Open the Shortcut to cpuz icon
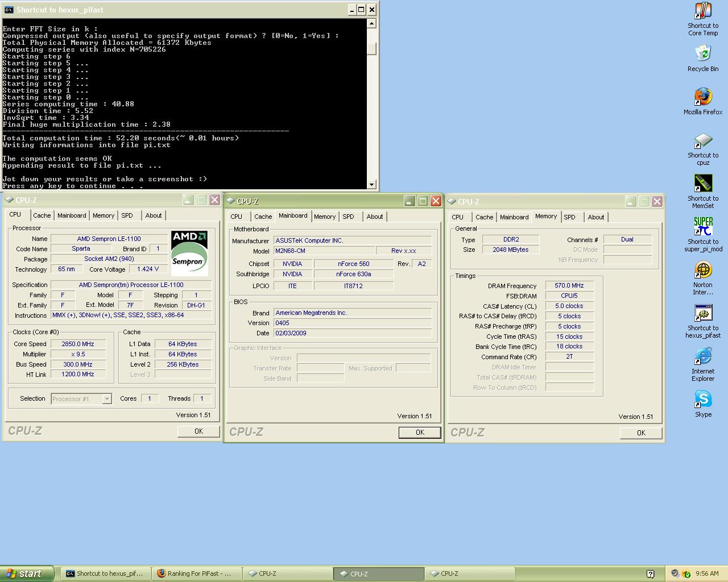 (x=703, y=149)
